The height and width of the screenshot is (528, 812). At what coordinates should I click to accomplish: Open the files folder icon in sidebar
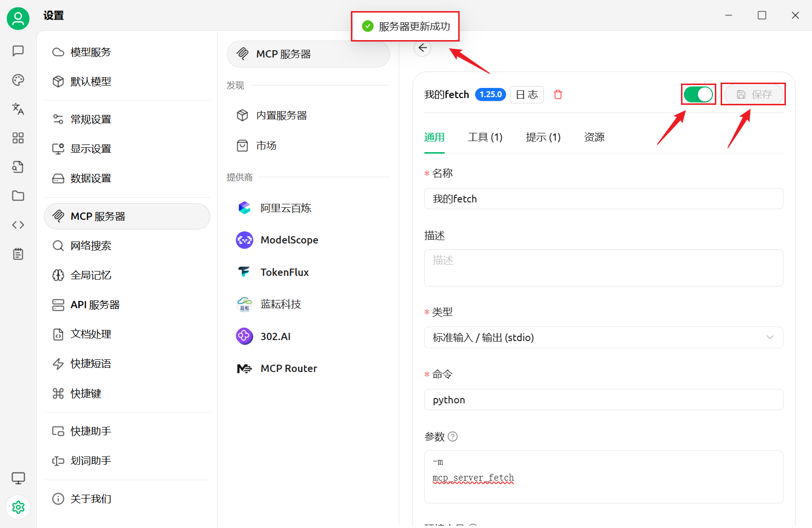click(18, 196)
